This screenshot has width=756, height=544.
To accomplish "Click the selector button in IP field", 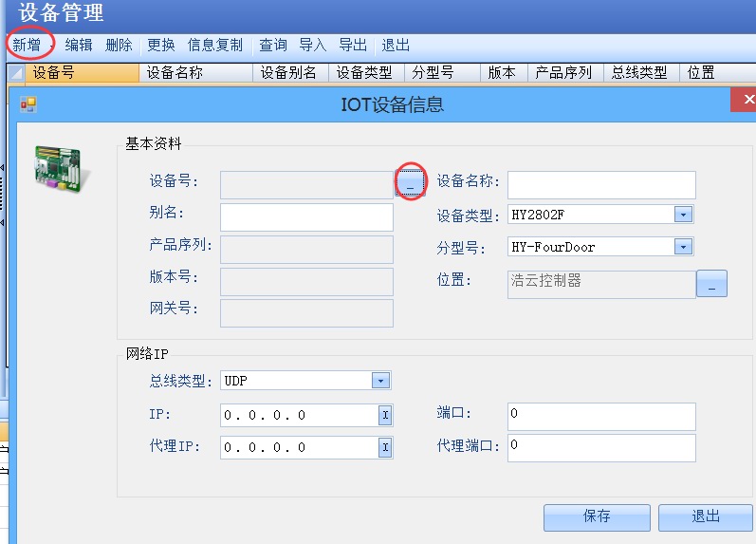I will 385,416.
